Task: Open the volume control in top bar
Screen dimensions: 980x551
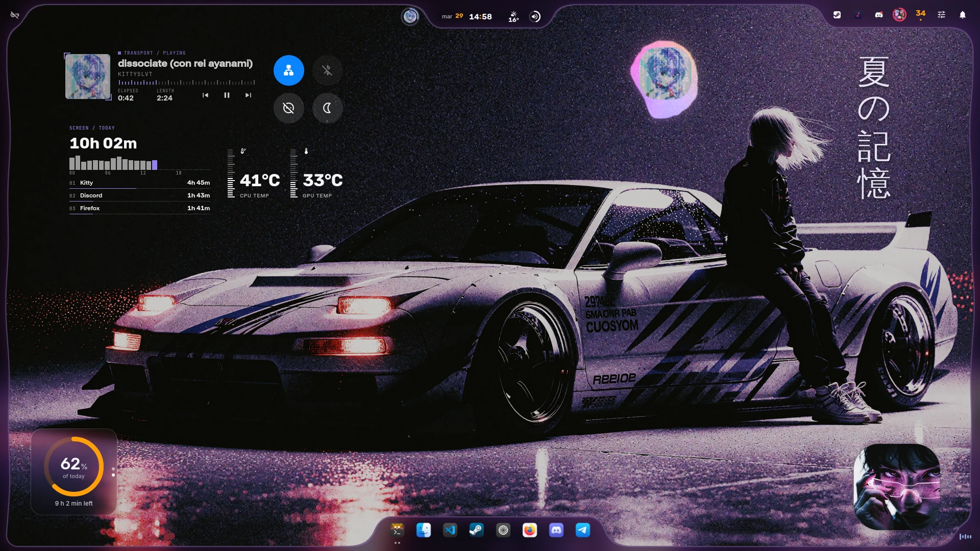Action: (x=535, y=17)
